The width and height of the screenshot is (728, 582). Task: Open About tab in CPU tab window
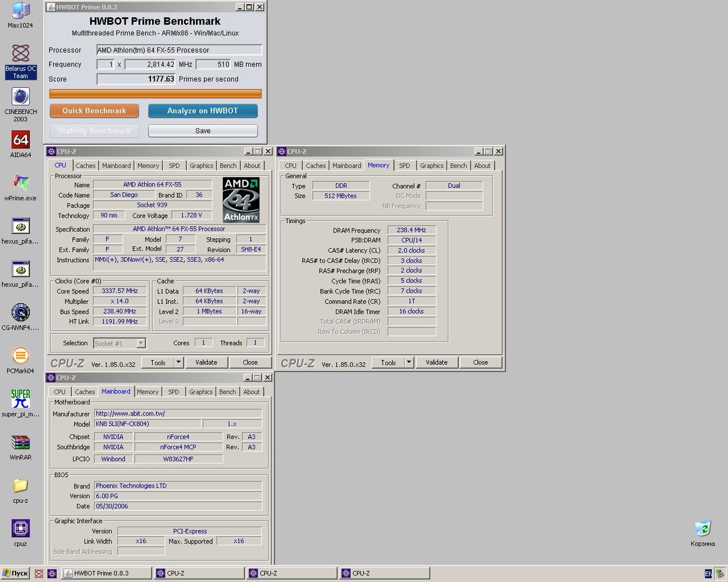[x=252, y=166]
